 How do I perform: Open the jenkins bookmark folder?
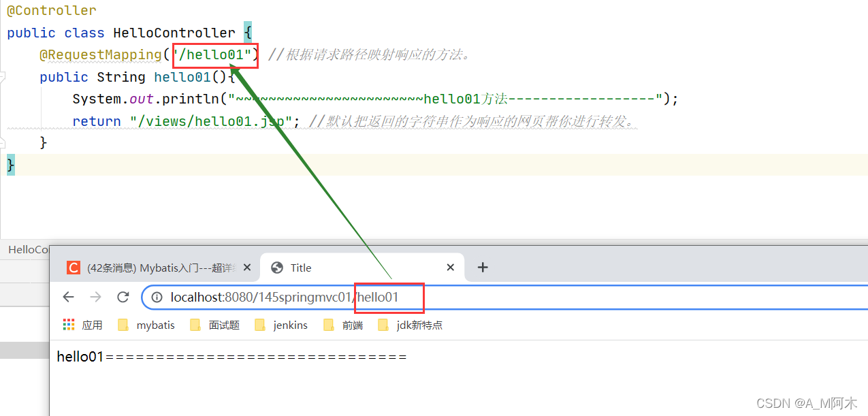tap(280, 325)
